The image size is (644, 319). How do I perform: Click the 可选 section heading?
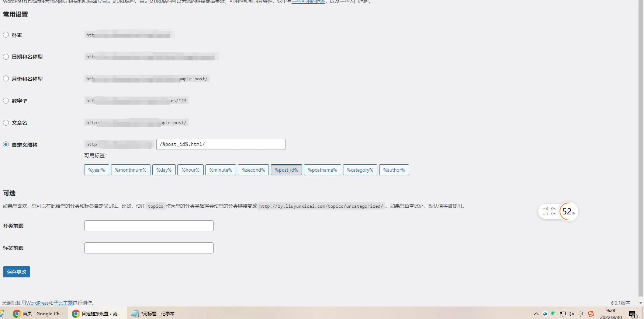9,193
